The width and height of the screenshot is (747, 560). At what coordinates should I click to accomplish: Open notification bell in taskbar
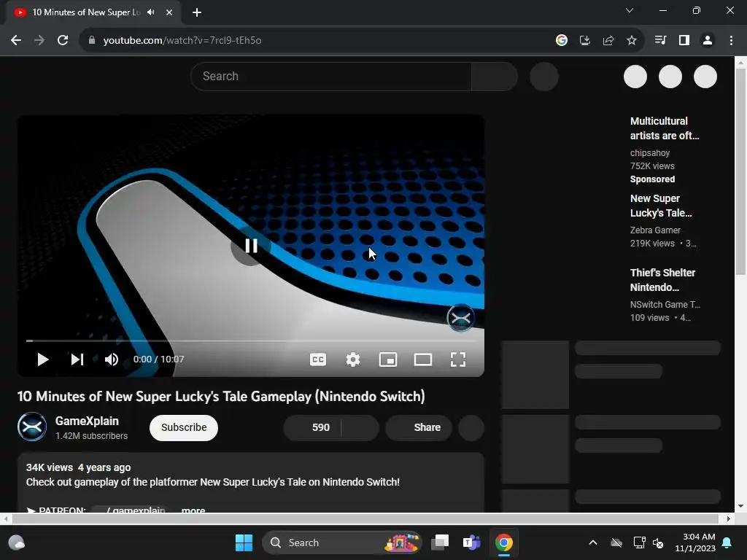click(x=727, y=542)
